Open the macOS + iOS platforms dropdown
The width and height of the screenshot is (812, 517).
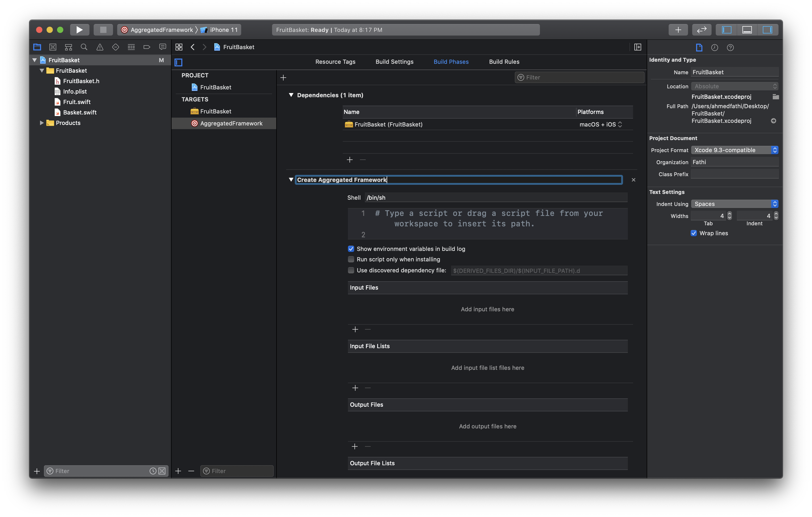point(601,124)
